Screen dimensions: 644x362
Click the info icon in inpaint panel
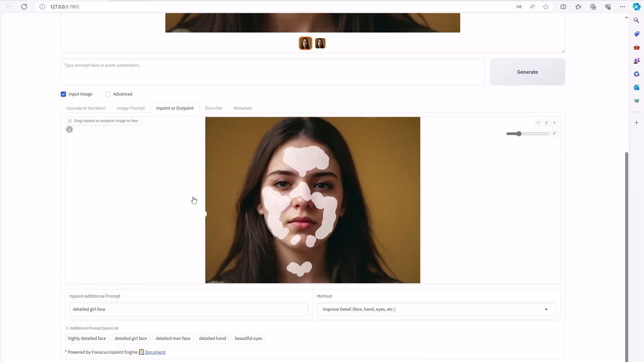[69, 129]
